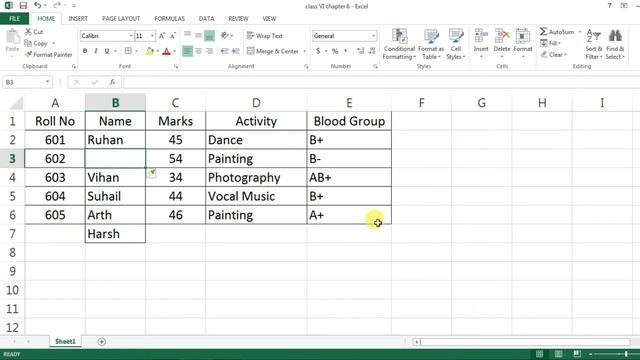Switch to the PAGE LAYOUT tab
Image resolution: width=640 pixels, height=360 pixels.
point(121,18)
